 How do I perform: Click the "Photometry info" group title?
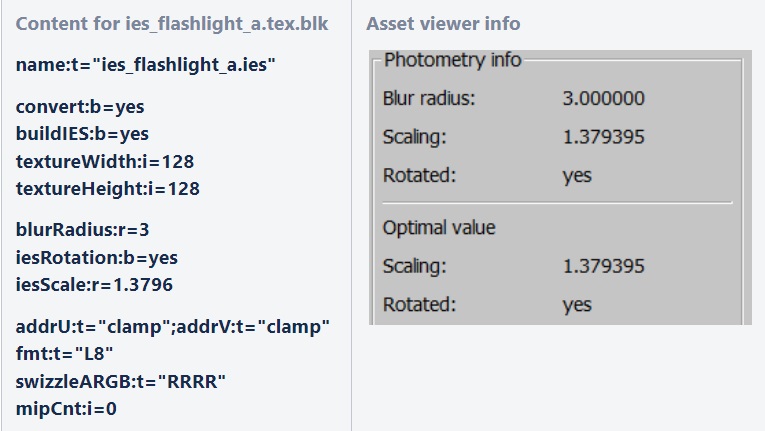point(452,60)
